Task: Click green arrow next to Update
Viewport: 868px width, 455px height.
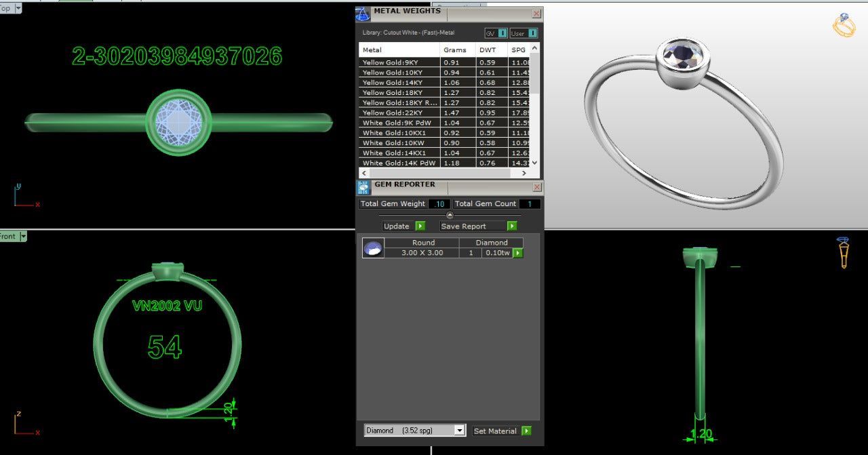Action: (420, 226)
